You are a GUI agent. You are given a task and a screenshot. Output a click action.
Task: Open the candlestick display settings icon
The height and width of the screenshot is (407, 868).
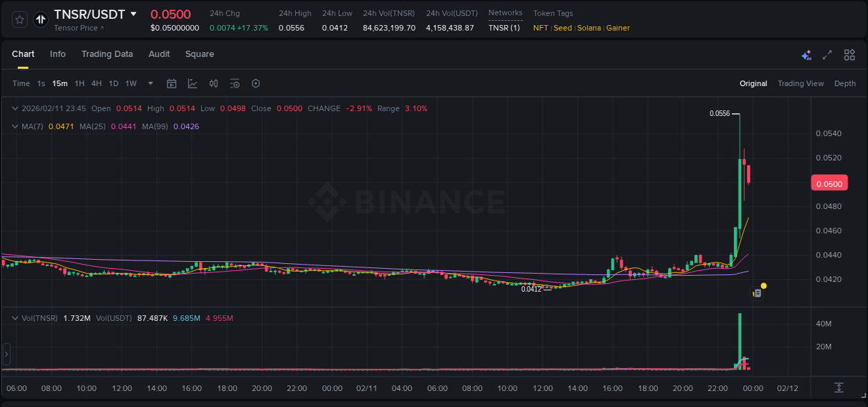(x=214, y=83)
